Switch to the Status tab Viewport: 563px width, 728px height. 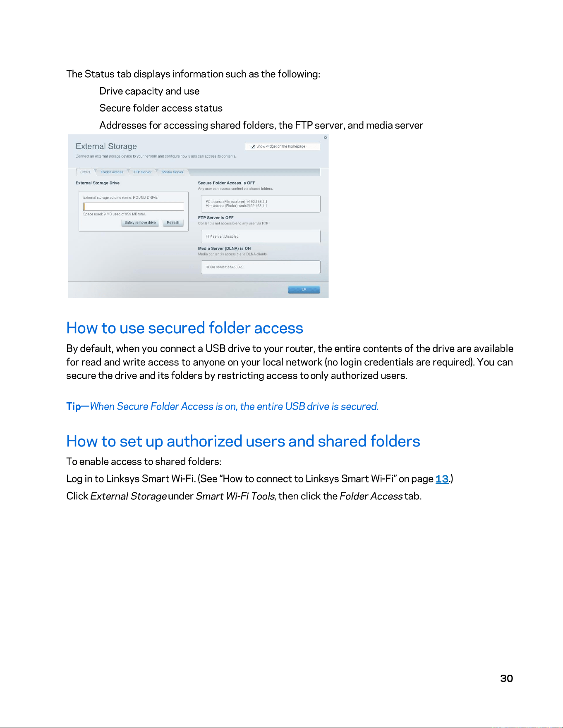(85, 172)
